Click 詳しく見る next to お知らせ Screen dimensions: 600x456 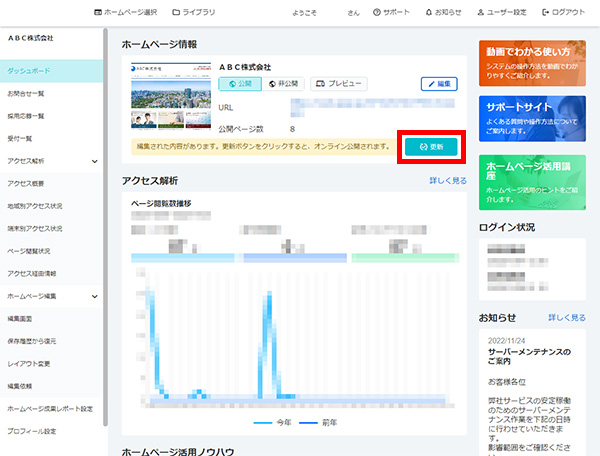coord(566,317)
